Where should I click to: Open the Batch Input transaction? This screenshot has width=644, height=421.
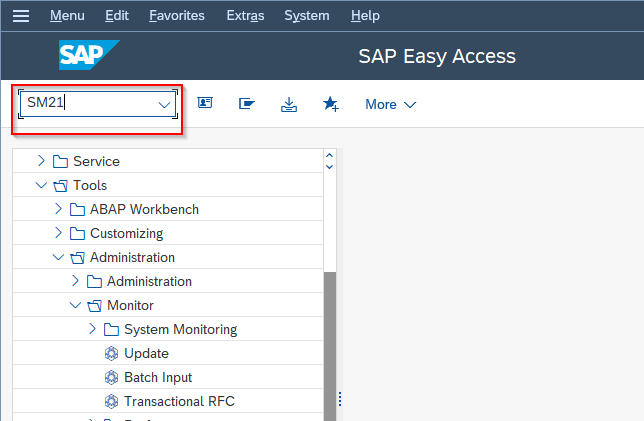pos(158,378)
